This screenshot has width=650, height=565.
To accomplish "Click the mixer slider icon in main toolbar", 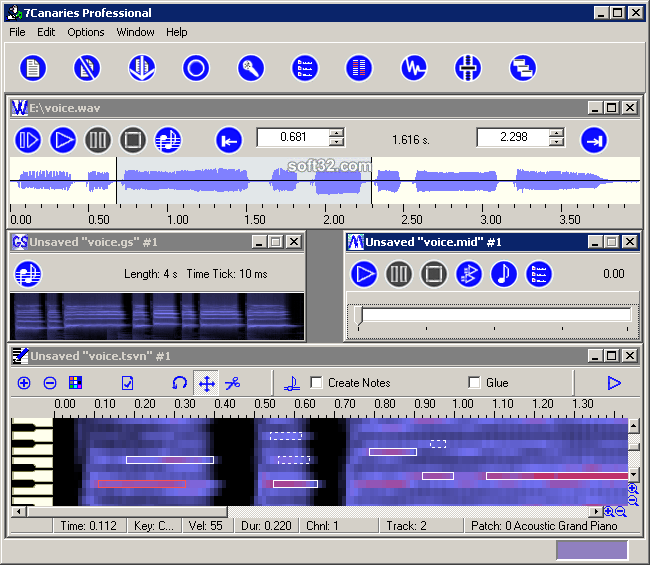I will 468,68.
